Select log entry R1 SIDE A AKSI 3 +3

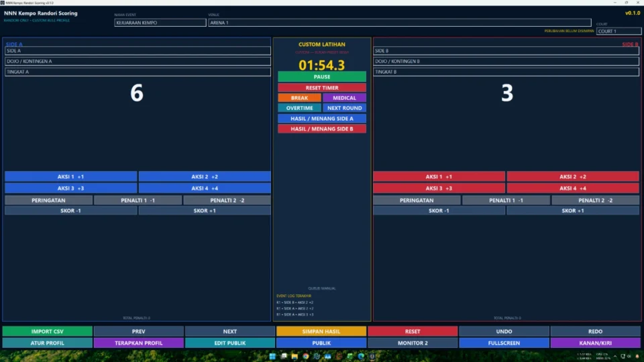click(295, 314)
